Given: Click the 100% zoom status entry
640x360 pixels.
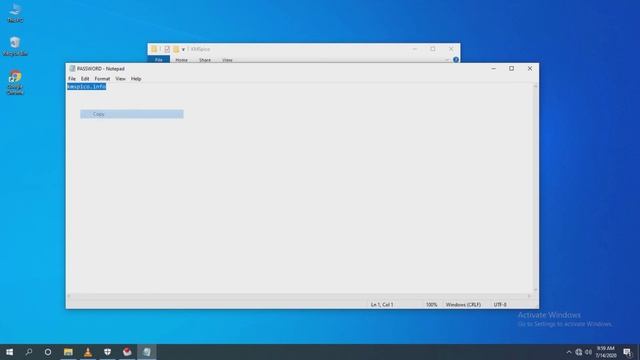Looking at the screenshot, I should [x=431, y=304].
